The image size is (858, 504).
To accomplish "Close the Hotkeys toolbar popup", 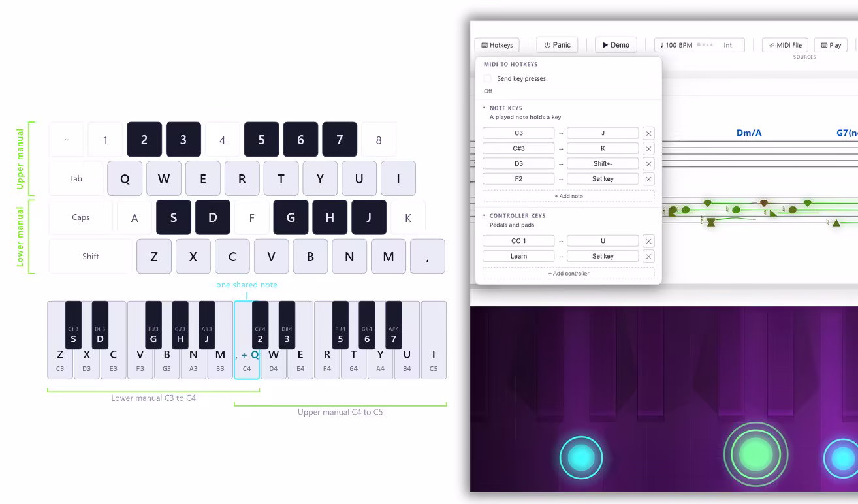I will pyautogui.click(x=497, y=45).
